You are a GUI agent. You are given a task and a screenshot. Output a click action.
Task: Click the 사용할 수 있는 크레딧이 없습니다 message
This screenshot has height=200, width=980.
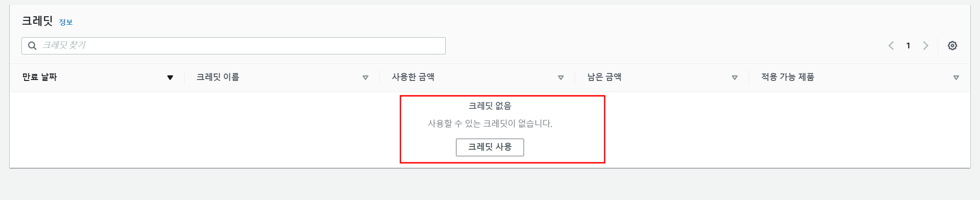point(490,124)
